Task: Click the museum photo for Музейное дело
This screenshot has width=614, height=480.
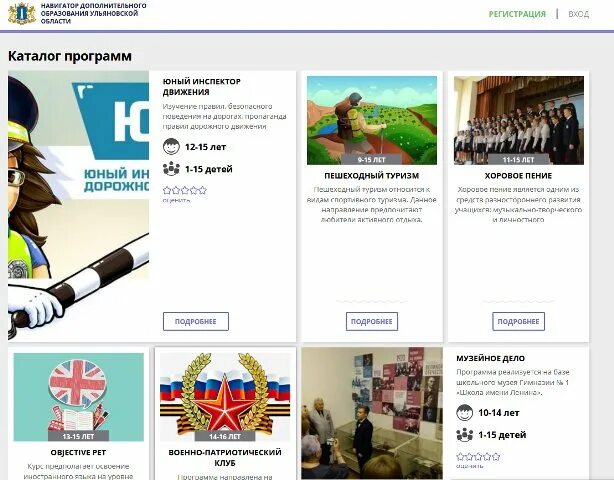Action: tap(372, 413)
